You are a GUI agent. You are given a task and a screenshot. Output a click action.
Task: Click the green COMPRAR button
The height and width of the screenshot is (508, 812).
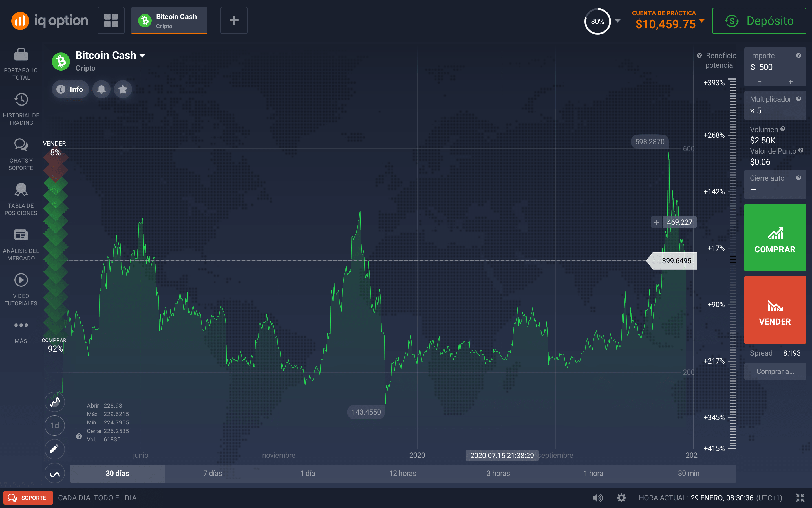[775, 238]
